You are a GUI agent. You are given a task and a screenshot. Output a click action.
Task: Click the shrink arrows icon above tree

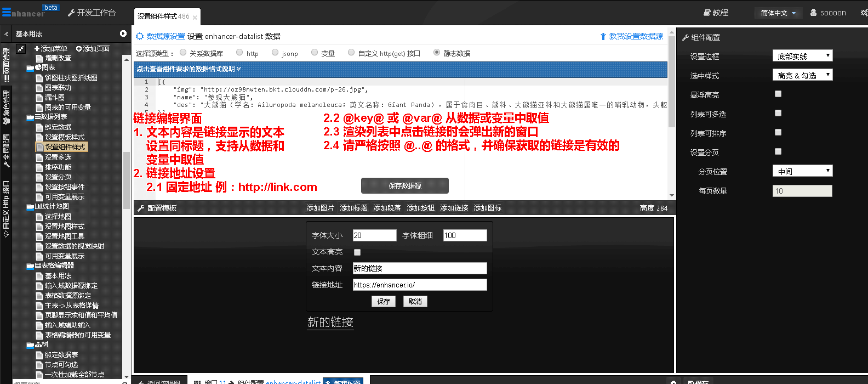click(21, 49)
